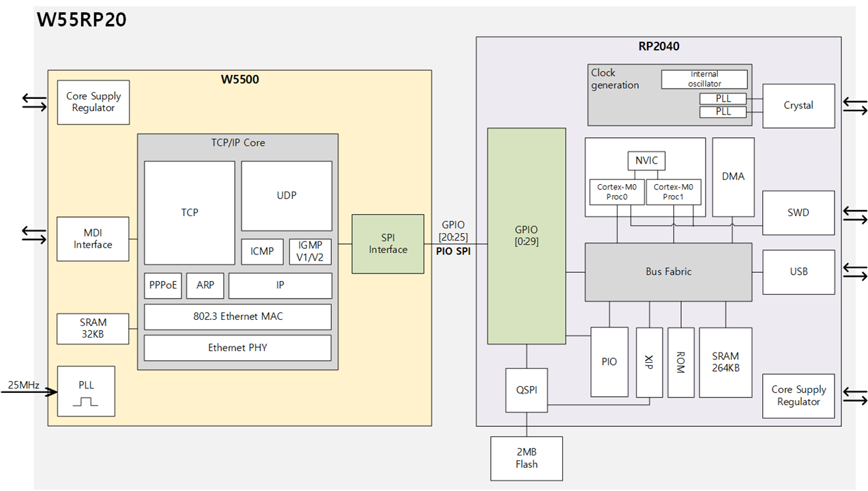Select the TCP block
868x491 pixels.
[190, 213]
